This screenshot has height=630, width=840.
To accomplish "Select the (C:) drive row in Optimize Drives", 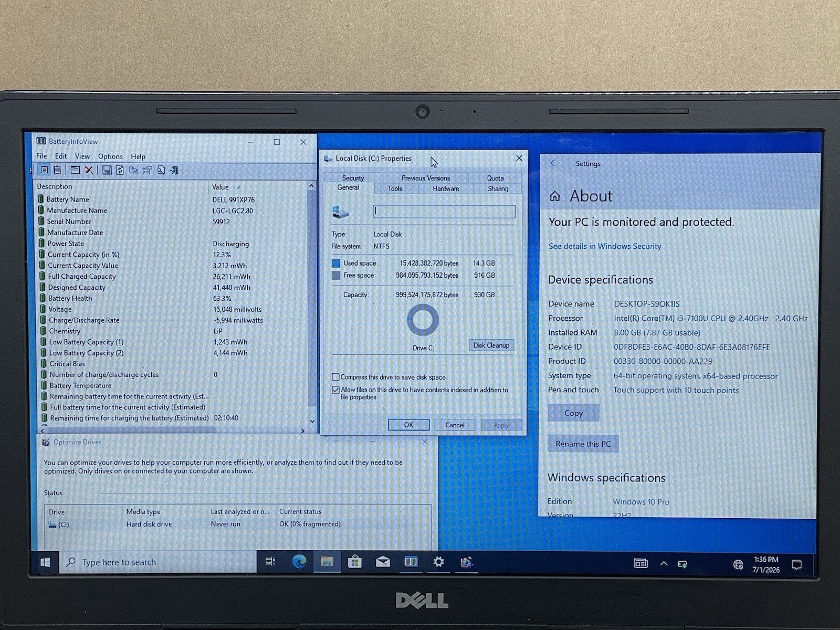I will coord(237,524).
